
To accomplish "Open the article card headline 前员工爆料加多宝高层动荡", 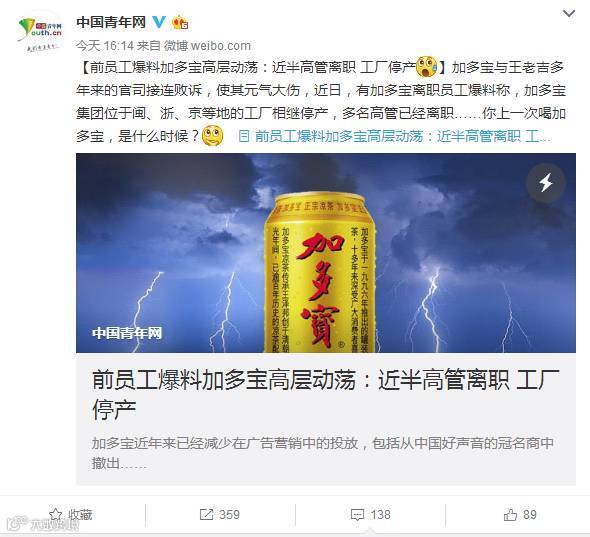I will coord(325,394).
